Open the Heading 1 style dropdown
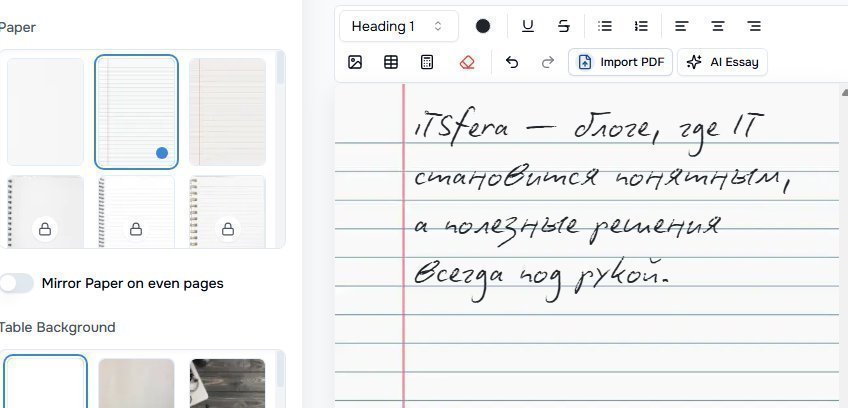This screenshot has width=848, height=408. tap(399, 26)
